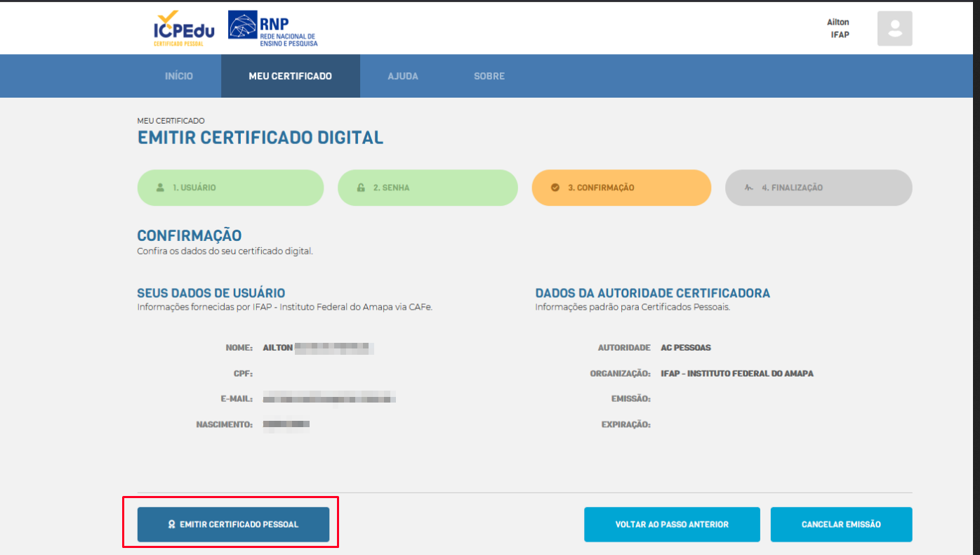Open the Ajuda menu
The image size is (980, 555).
pos(403,76)
